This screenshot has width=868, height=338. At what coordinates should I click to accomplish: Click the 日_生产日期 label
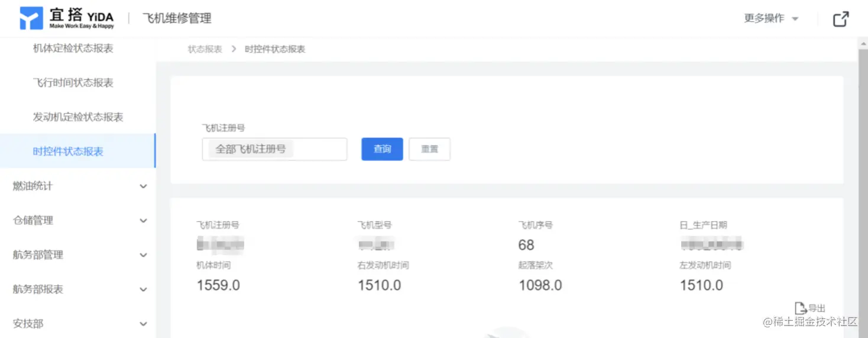point(703,225)
